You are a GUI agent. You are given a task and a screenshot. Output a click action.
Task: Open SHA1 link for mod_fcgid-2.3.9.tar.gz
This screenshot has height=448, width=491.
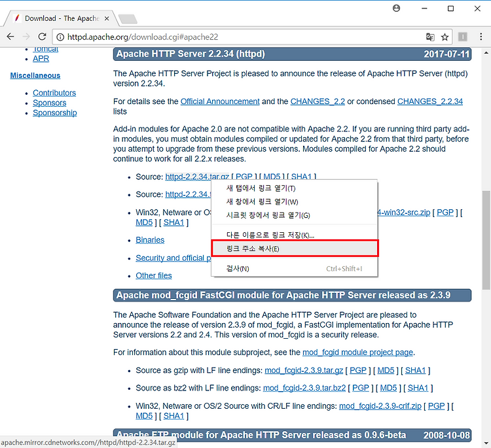[x=416, y=370]
